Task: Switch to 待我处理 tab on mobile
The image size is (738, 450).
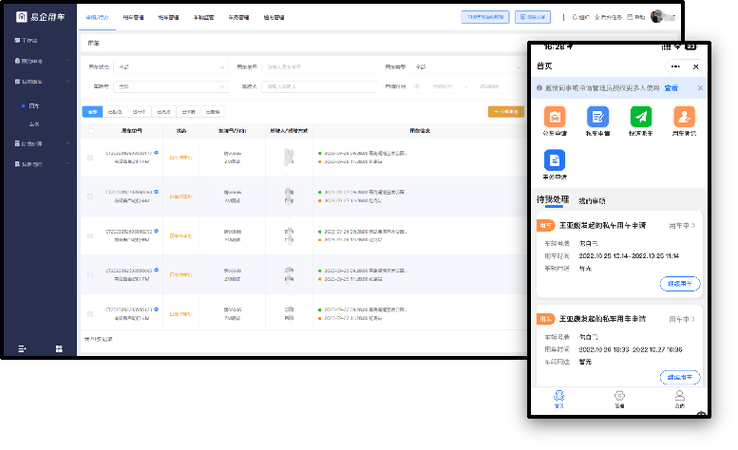Action: pos(553,200)
